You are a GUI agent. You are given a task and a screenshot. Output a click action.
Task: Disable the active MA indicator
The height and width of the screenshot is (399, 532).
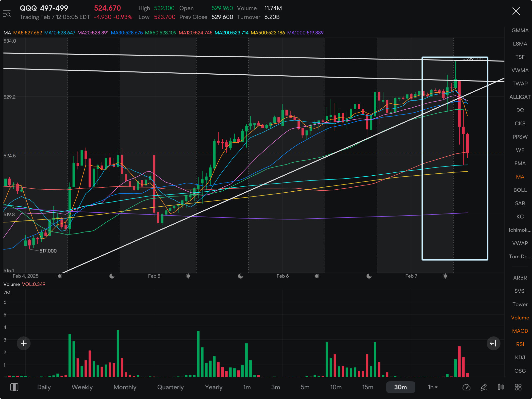tap(520, 177)
